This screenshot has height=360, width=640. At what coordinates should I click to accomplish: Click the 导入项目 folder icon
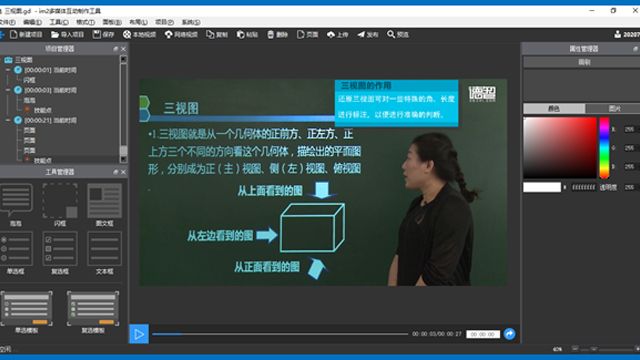55,35
